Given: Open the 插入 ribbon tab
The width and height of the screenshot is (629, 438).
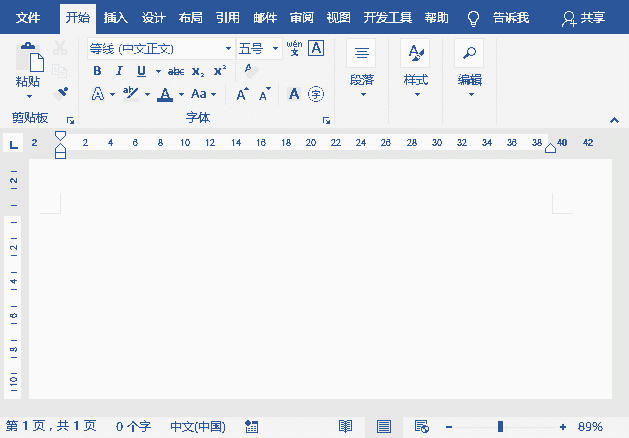Looking at the screenshot, I should point(116,17).
